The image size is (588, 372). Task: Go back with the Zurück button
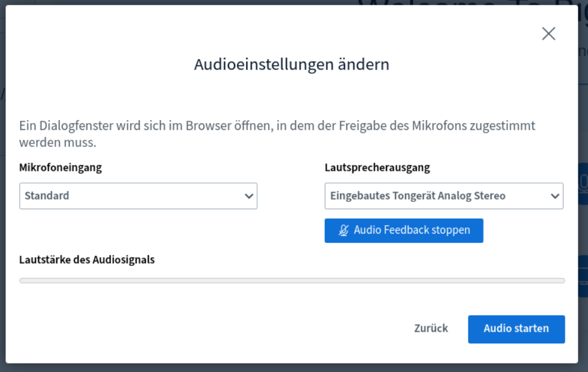[x=430, y=329]
